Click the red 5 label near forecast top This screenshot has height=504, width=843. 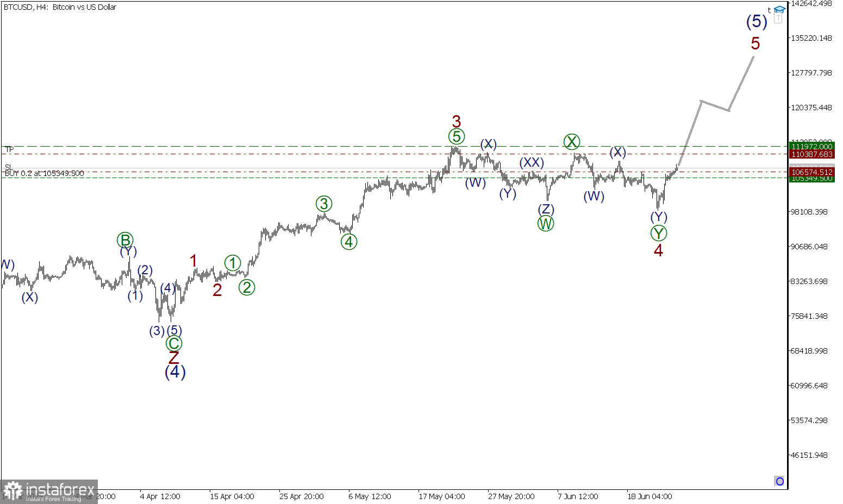point(755,43)
